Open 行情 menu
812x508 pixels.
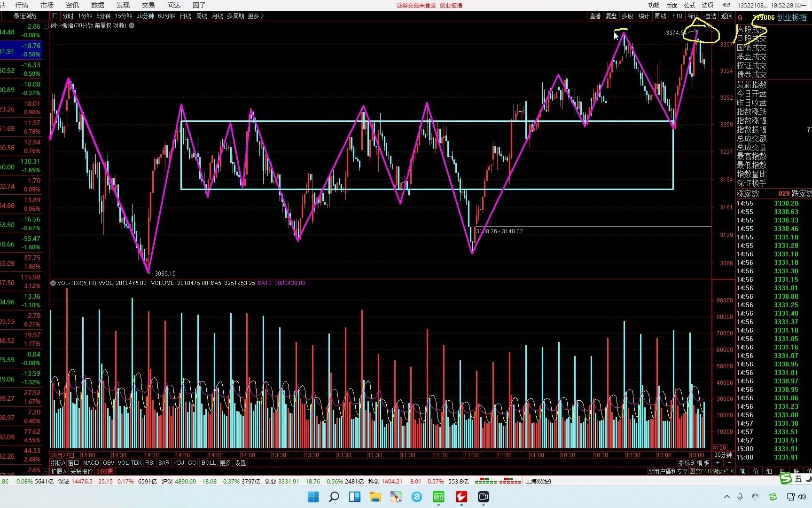(22, 5)
